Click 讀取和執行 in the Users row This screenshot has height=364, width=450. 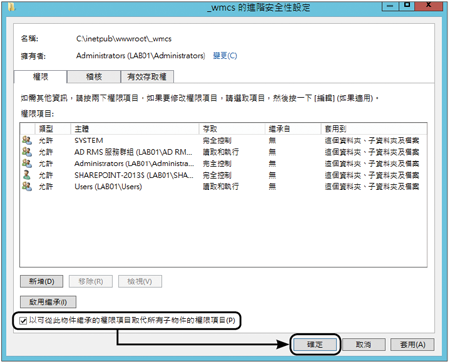221,186
